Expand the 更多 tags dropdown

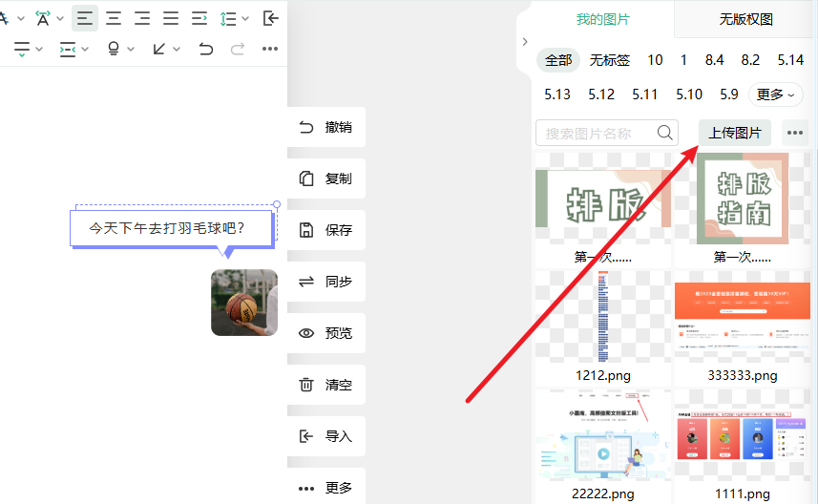775,94
